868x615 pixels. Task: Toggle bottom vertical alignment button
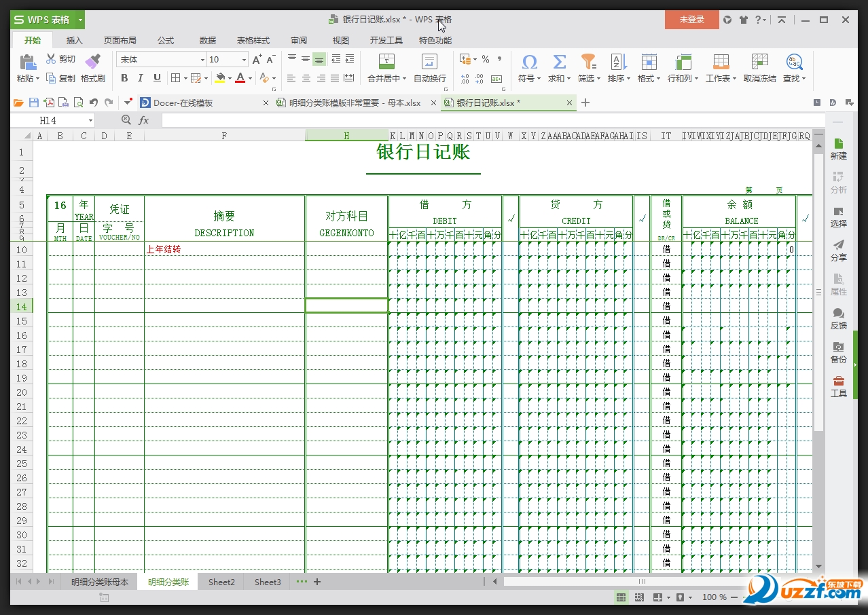click(x=319, y=60)
